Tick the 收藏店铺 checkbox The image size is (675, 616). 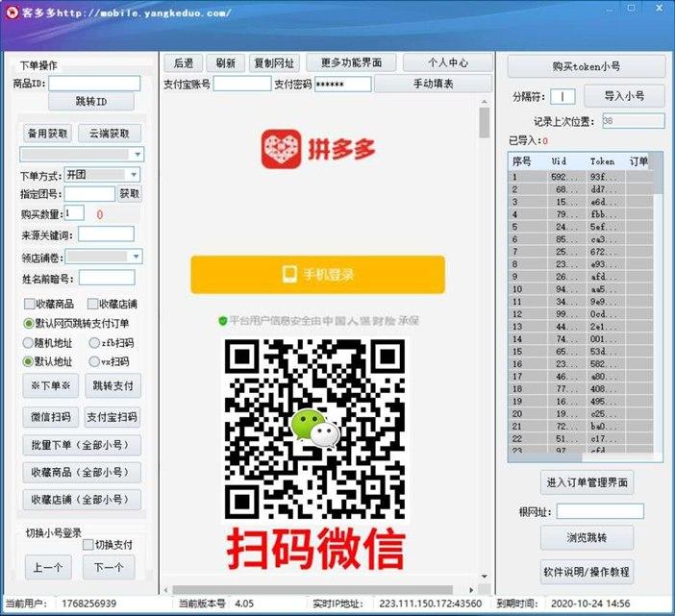(92, 304)
